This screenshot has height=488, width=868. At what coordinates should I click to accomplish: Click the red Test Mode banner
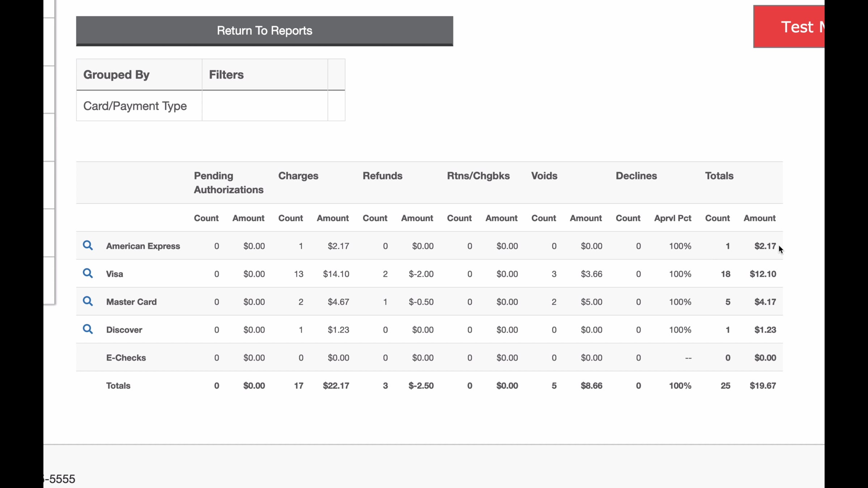pyautogui.click(x=789, y=26)
